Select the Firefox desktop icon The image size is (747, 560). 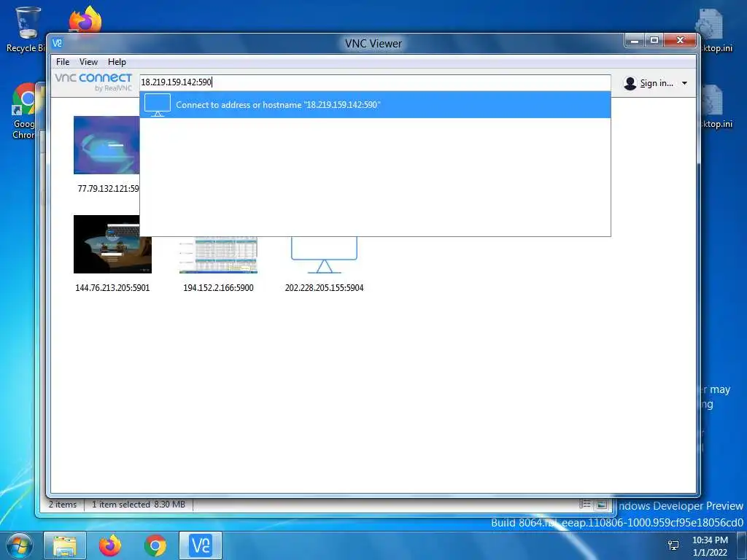85,19
